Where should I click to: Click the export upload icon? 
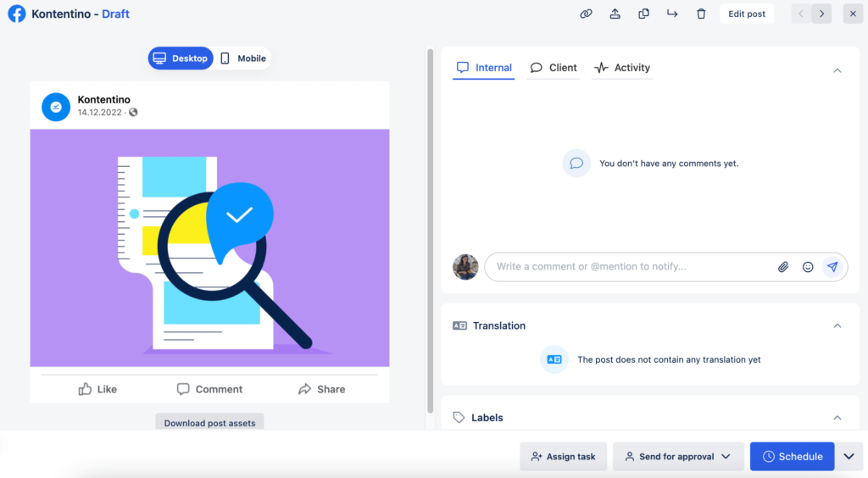point(615,14)
